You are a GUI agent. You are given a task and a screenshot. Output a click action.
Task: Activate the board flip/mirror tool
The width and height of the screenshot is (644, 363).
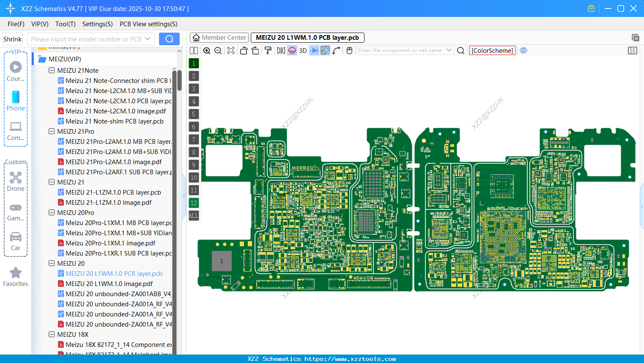click(x=281, y=50)
